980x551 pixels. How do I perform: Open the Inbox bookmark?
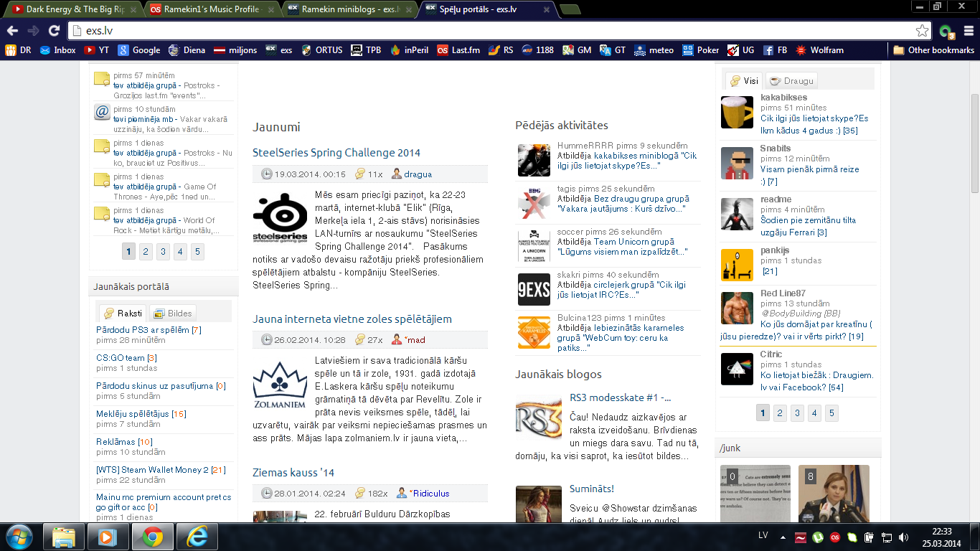coord(58,50)
